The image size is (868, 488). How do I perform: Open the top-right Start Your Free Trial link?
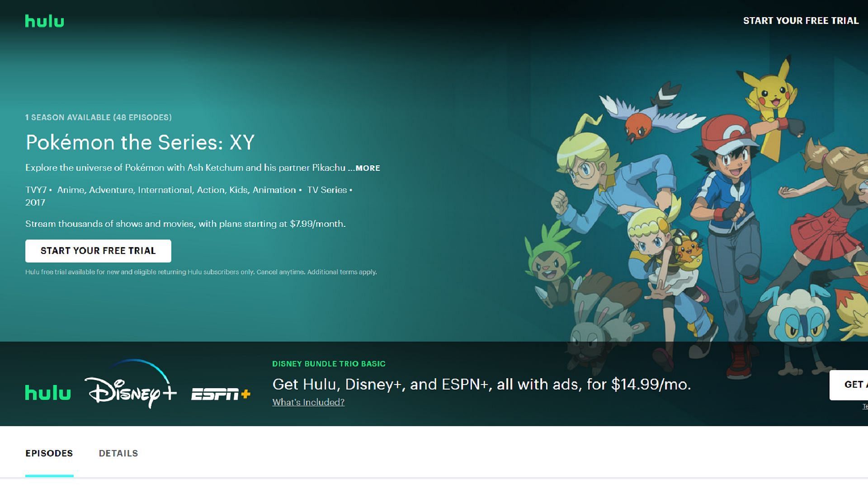pos(801,21)
